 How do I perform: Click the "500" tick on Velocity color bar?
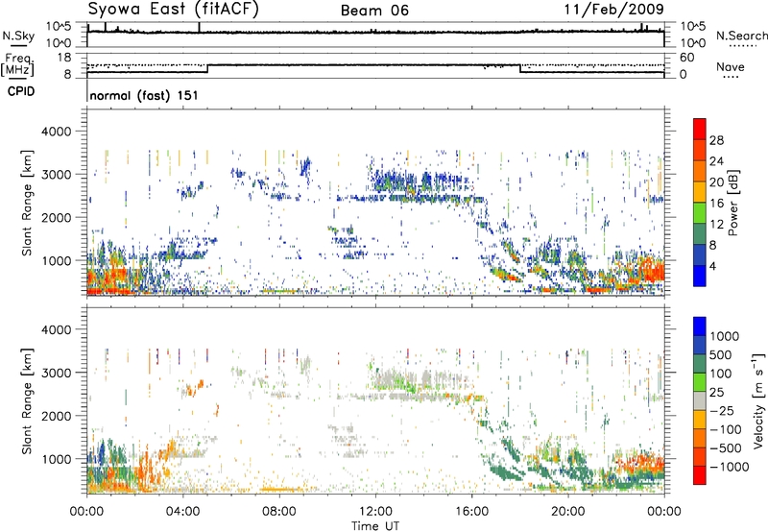click(x=721, y=354)
